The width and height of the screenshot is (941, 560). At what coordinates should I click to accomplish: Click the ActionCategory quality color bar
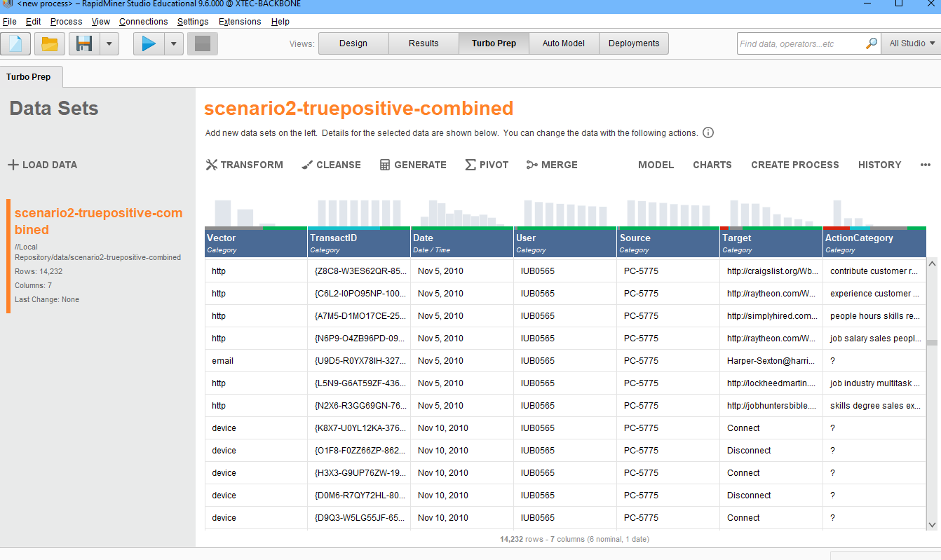(x=874, y=228)
